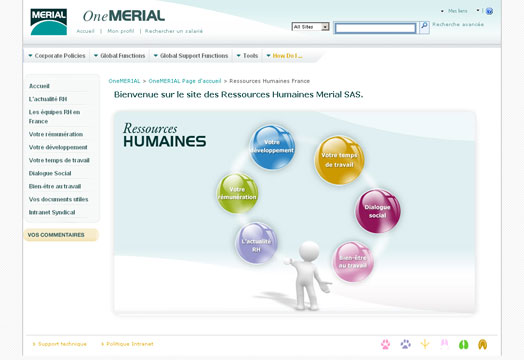
Task: Click inside the search text field
Action: [x=375, y=28]
